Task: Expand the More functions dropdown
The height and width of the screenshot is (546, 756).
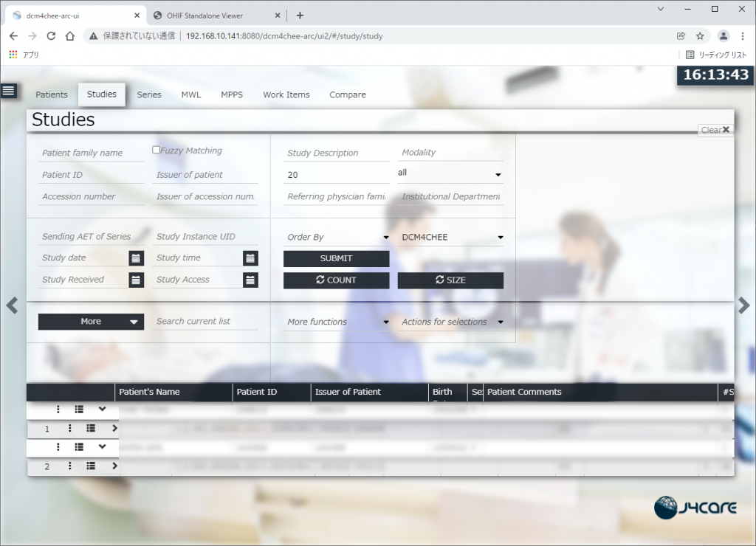Action: 337,322
